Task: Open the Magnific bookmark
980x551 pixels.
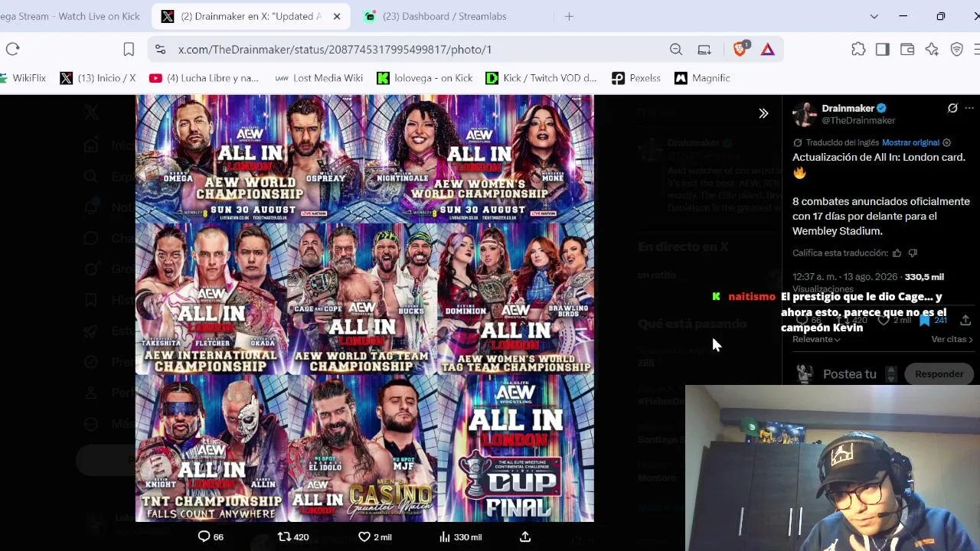Action: (702, 78)
